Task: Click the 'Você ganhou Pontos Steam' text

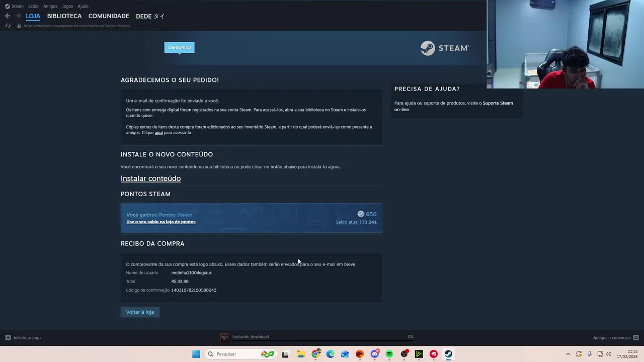Action: (x=159, y=215)
